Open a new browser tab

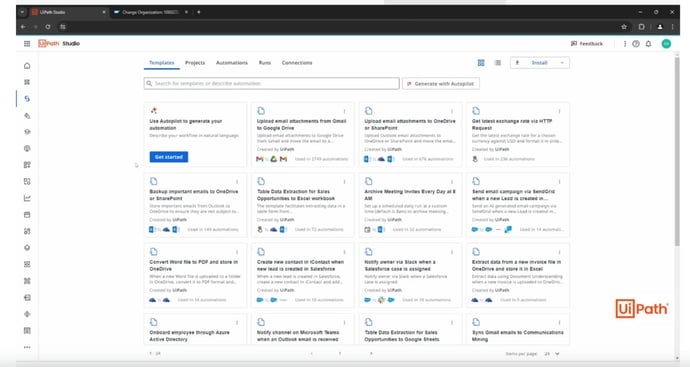(x=199, y=12)
